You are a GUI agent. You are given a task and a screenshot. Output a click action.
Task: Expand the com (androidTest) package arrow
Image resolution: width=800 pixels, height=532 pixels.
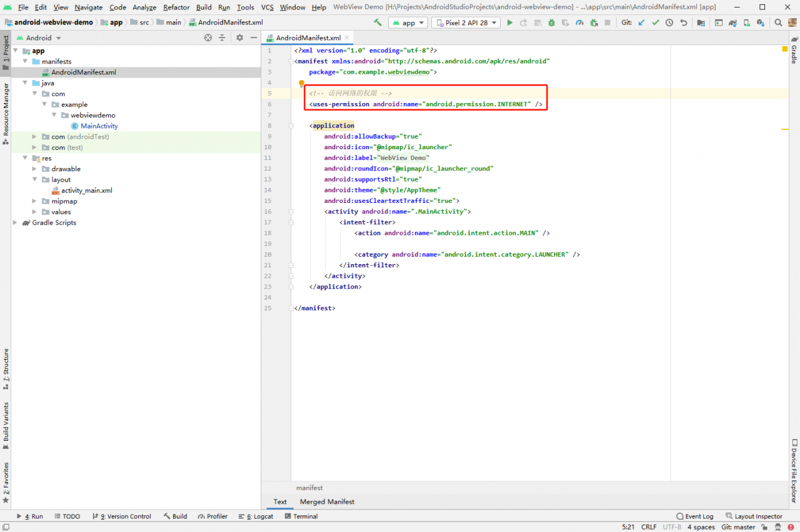(x=35, y=137)
